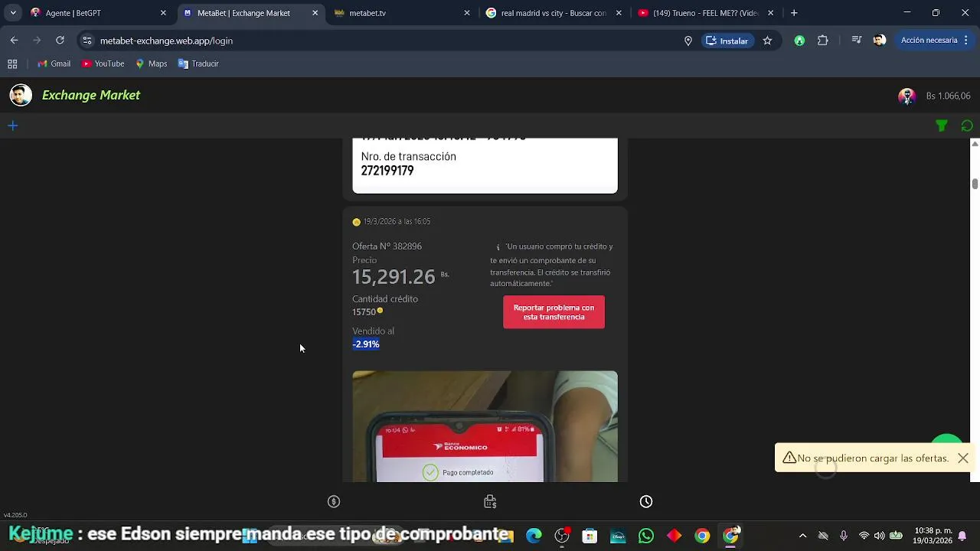Open the Disney+ taskbar icon
Image resolution: width=980 pixels, height=551 pixels.
click(618, 536)
